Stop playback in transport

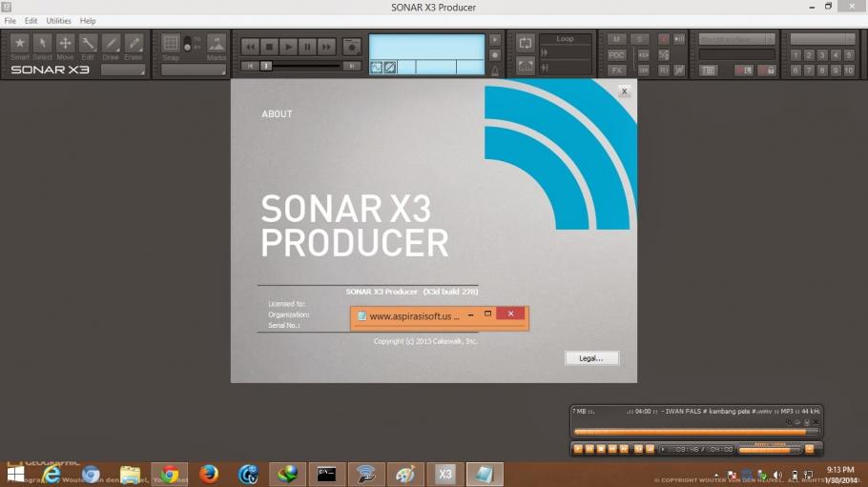pyautogui.click(x=270, y=47)
